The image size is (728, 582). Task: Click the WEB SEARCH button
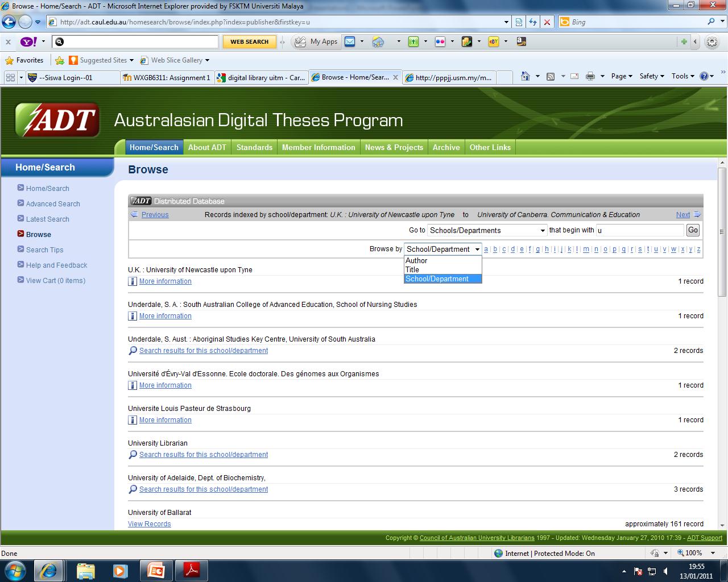tap(249, 41)
